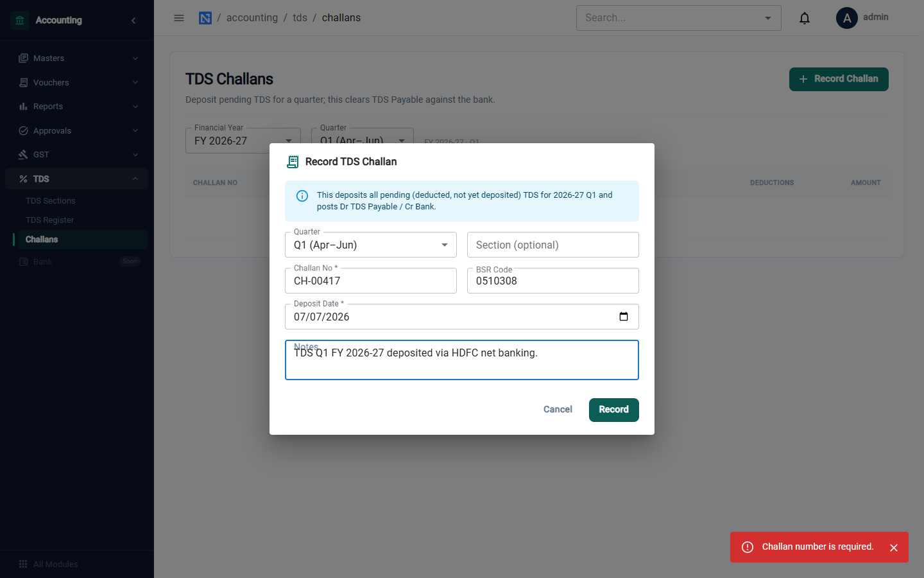Collapse the TDS menu section
924x578 pixels.
(76, 179)
